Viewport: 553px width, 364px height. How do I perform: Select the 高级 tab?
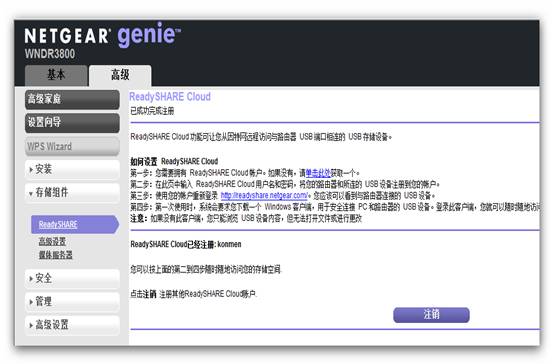[x=120, y=75]
